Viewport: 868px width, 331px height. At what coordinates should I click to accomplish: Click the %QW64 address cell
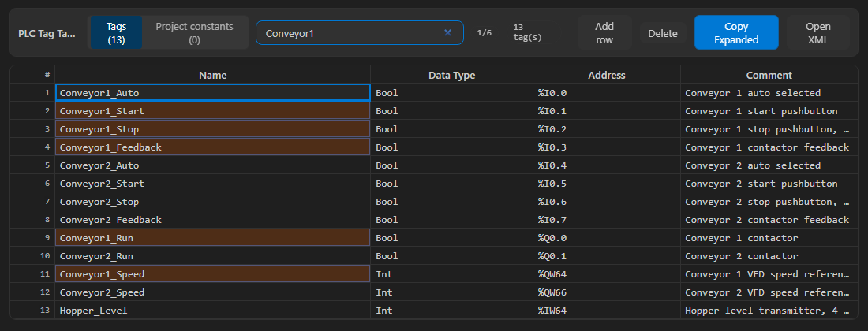[x=607, y=273]
